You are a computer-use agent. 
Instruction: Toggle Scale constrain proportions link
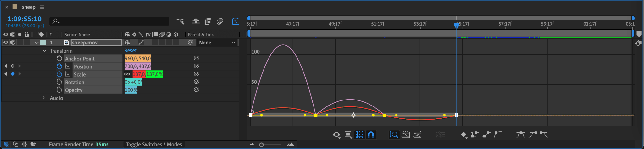tap(127, 74)
